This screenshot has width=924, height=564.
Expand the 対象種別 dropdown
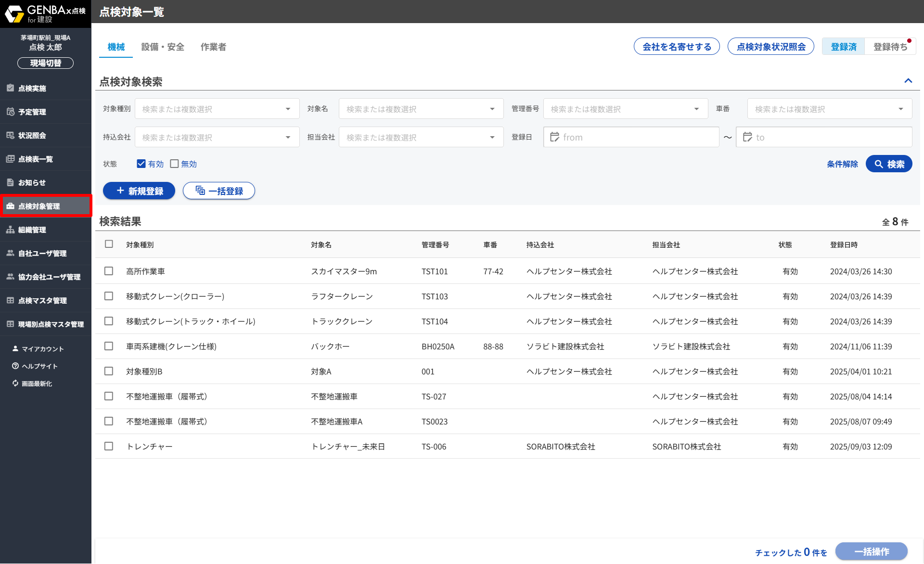click(x=288, y=109)
